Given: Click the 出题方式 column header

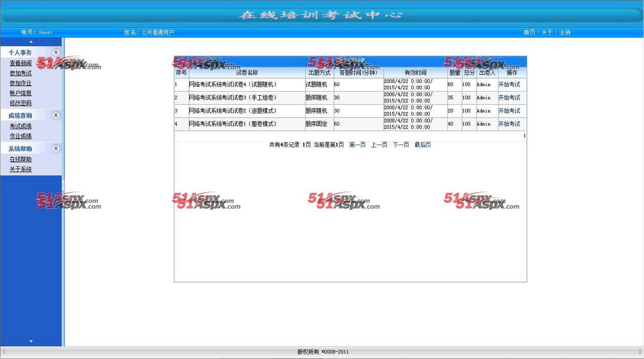Looking at the screenshot, I should pos(319,73).
